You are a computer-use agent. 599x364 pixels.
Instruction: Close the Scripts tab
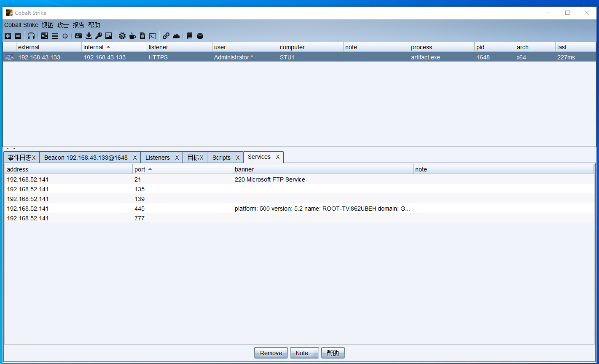click(238, 158)
